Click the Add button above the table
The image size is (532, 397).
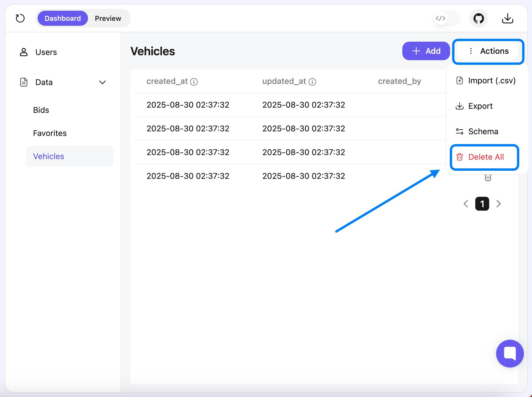(x=426, y=51)
